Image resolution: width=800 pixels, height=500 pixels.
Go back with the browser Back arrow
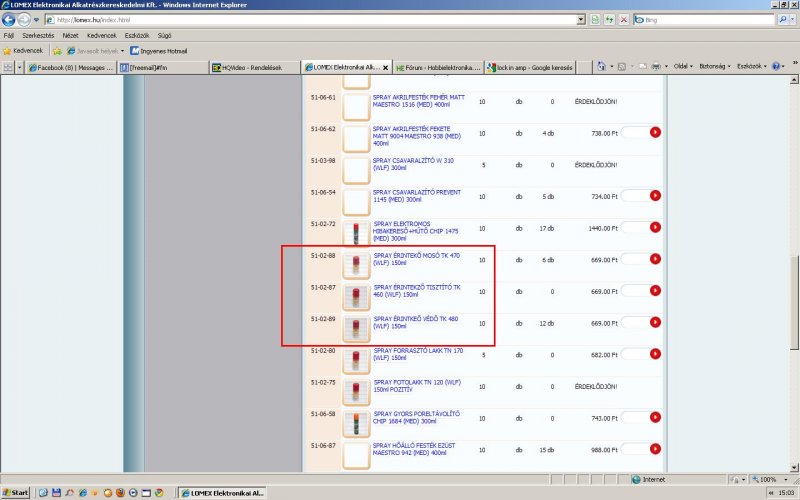9,20
